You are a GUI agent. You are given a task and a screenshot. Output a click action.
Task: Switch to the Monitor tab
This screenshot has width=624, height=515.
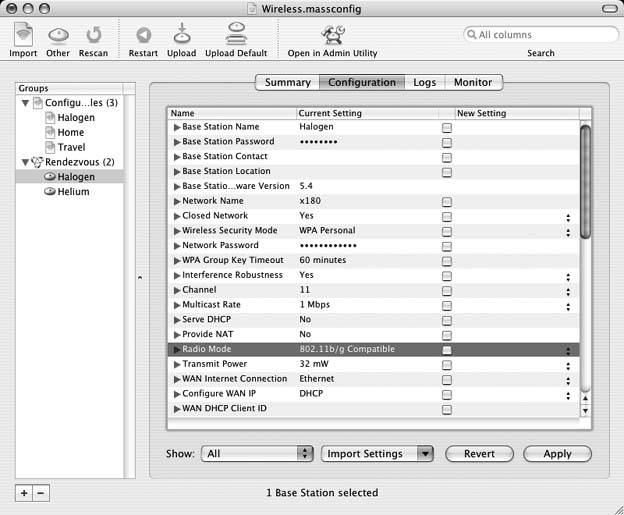point(473,82)
